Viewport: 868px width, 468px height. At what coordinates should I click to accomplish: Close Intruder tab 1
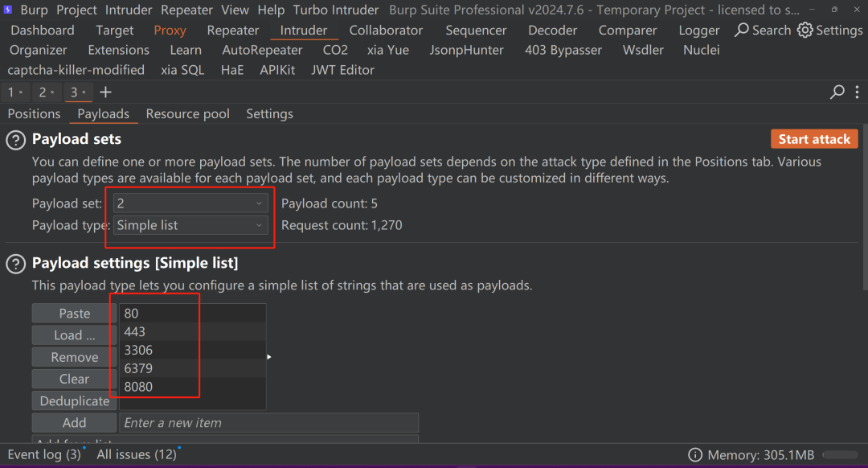21,92
